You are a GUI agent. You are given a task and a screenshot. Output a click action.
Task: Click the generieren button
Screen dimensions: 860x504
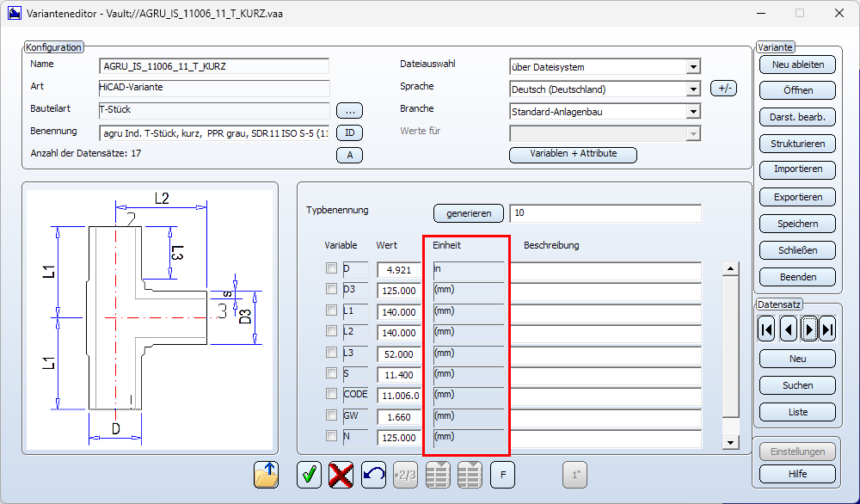point(469,213)
